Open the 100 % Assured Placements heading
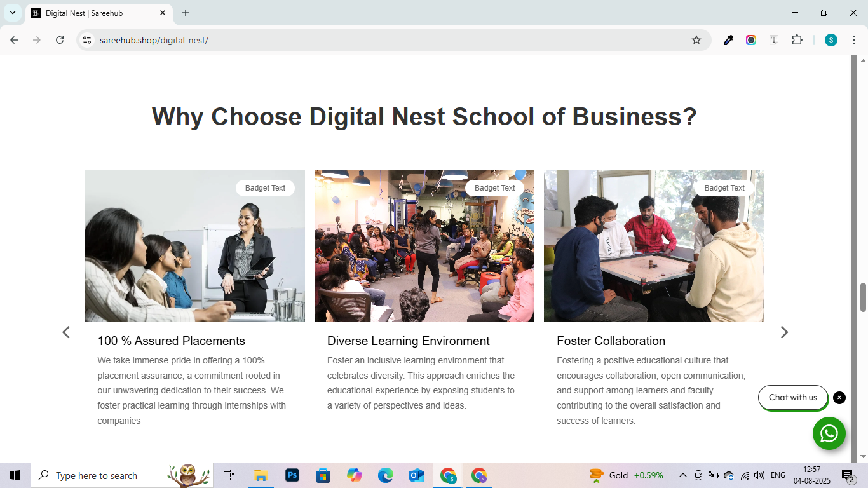Viewport: 868px width, 488px height. coord(171,341)
